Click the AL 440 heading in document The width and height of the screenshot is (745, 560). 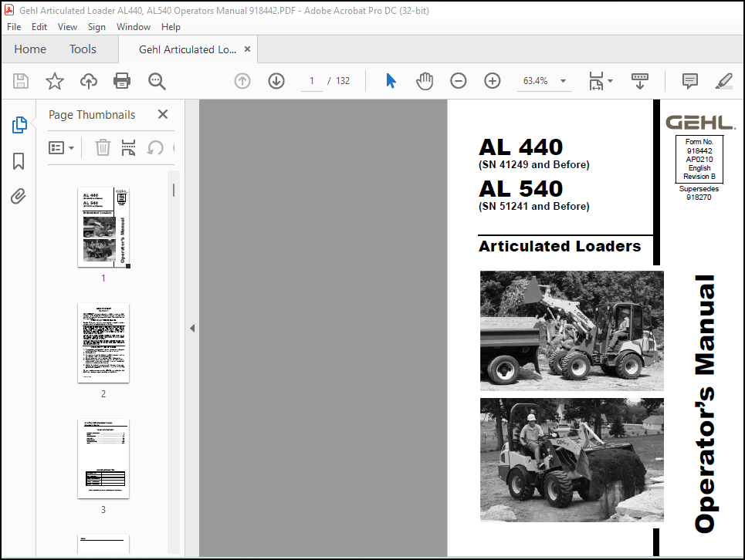point(521,147)
